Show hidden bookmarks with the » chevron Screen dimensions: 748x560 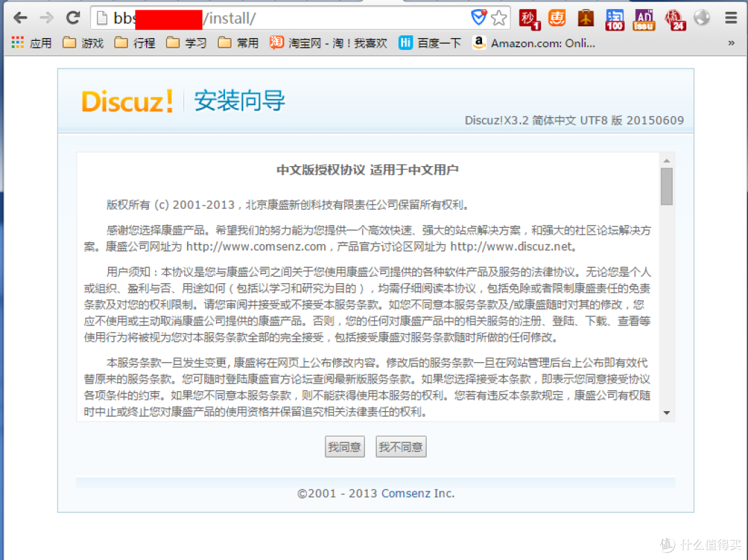click(x=731, y=43)
